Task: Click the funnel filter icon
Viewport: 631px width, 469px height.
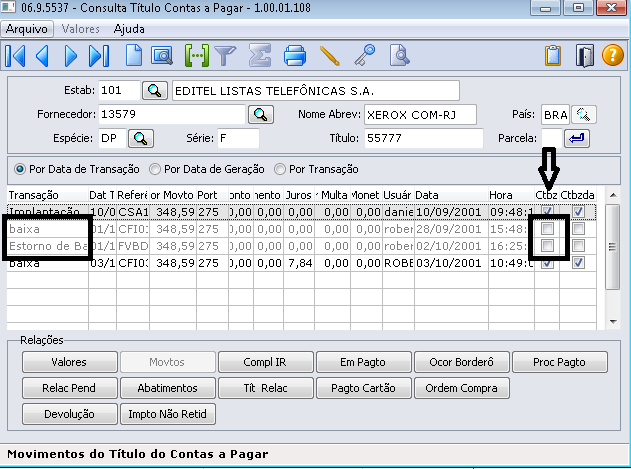Action: pyautogui.click(x=225, y=56)
